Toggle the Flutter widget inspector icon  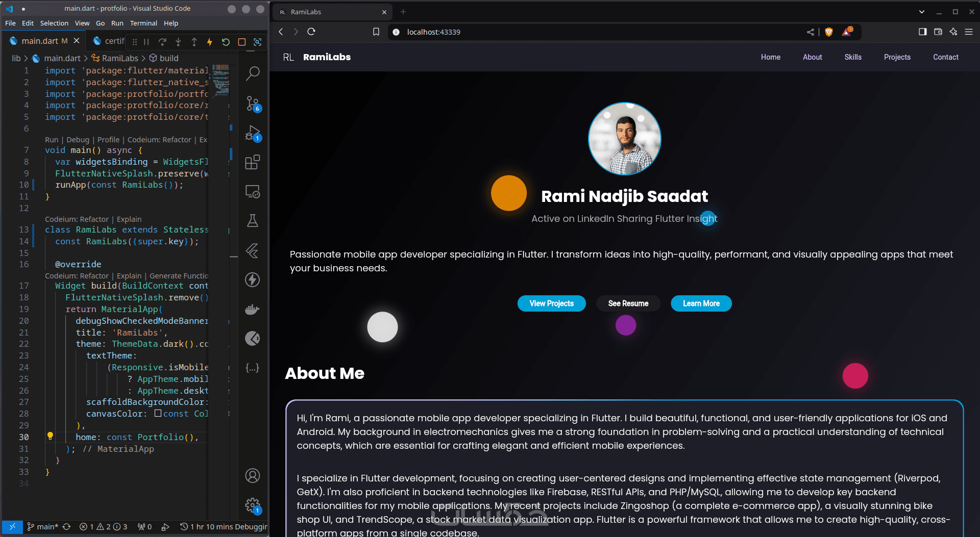(x=258, y=42)
